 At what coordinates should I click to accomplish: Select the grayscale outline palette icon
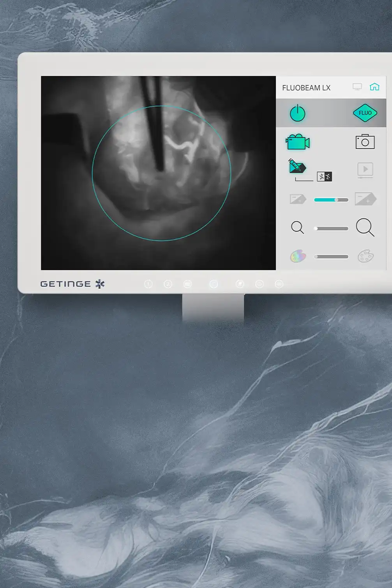pyautogui.click(x=366, y=256)
